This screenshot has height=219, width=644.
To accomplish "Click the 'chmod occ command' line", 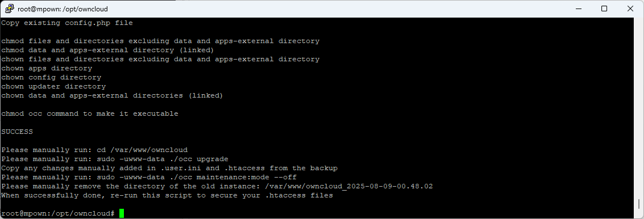I will pyautogui.click(x=90, y=113).
